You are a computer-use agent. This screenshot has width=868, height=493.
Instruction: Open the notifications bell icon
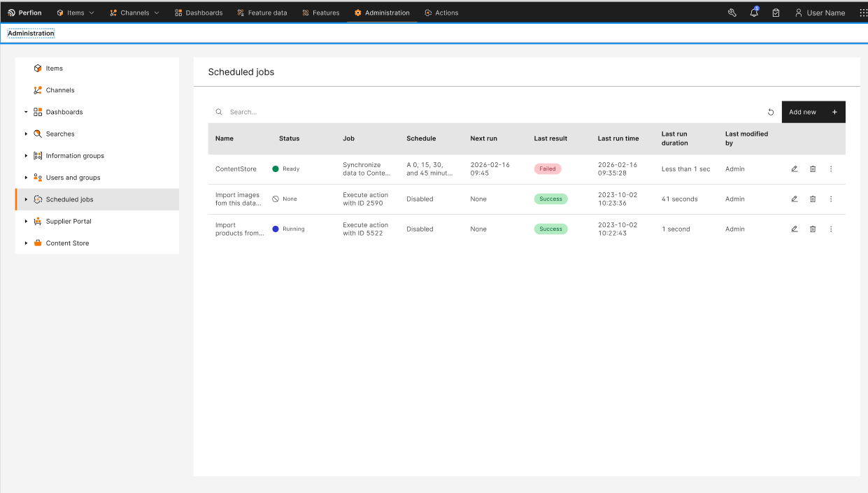pyautogui.click(x=754, y=13)
